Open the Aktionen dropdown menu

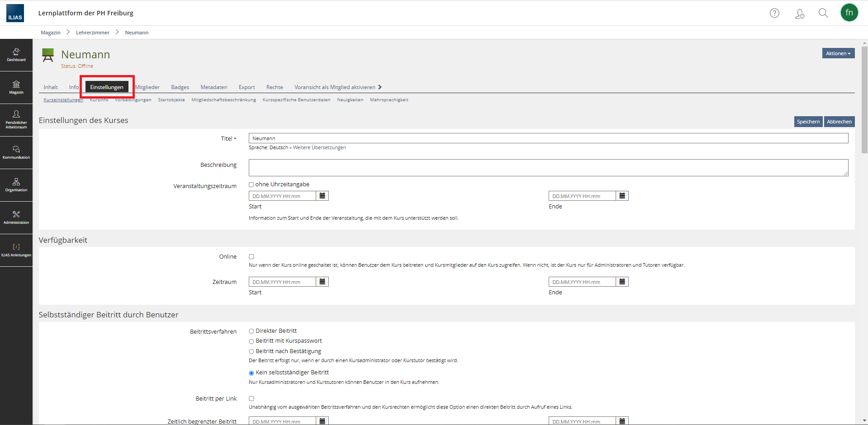(838, 53)
